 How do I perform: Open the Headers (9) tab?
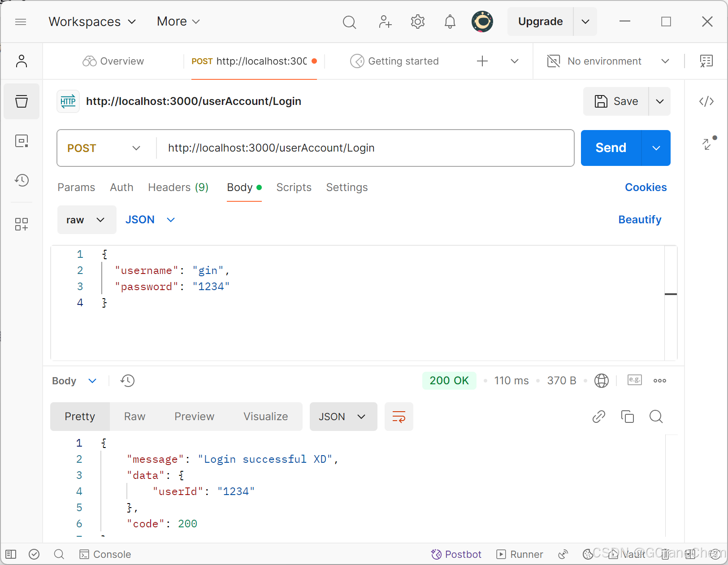(x=178, y=187)
